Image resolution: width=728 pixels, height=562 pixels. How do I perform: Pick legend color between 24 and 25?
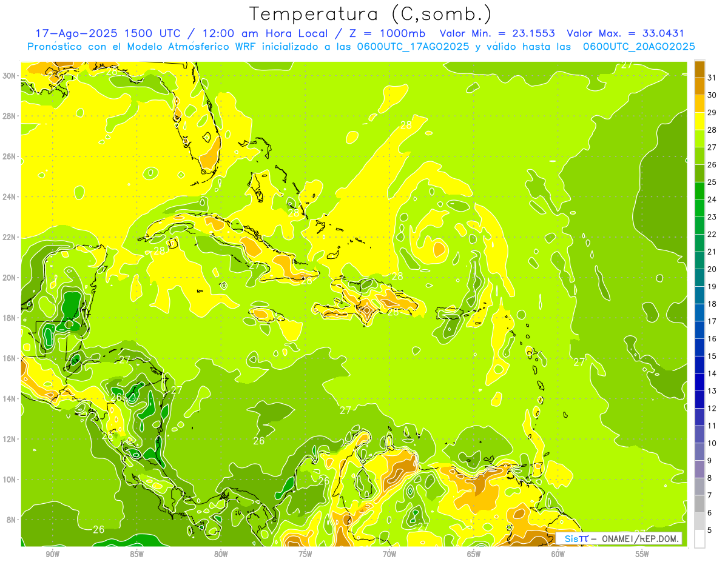(699, 190)
